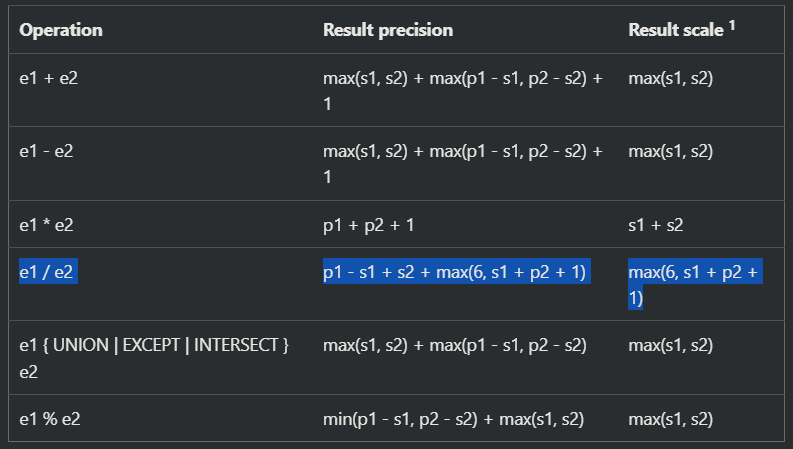Click the footnote 1 superscript beside Result scale
The image size is (793, 449).
[x=732, y=25]
